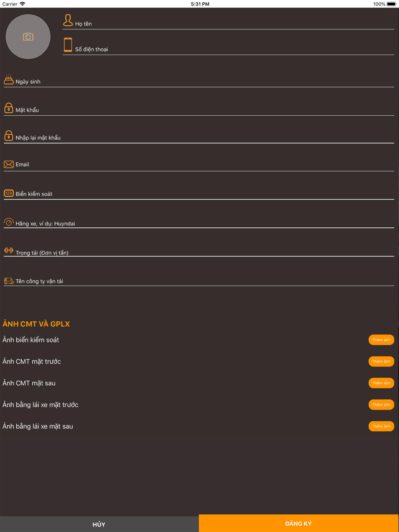The height and width of the screenshot is (532, 399).
Task: Click the envelope icon beside Email
Action: (9, 164)
